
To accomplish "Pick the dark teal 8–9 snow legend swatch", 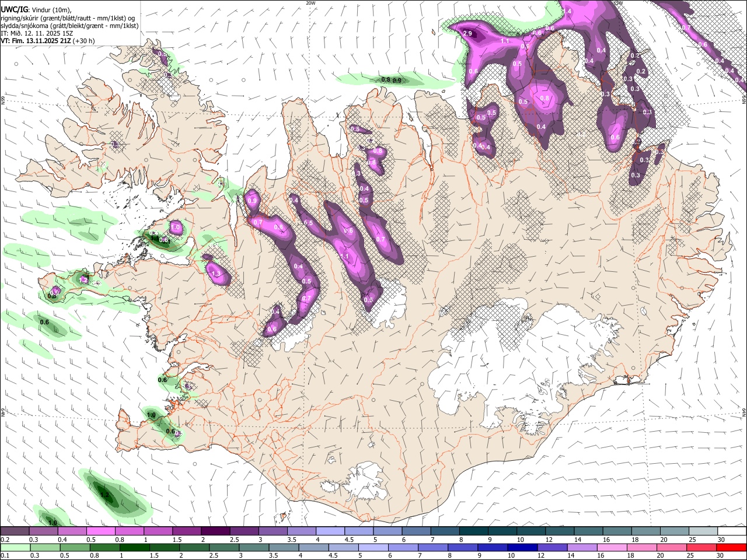I will point(474,531).
